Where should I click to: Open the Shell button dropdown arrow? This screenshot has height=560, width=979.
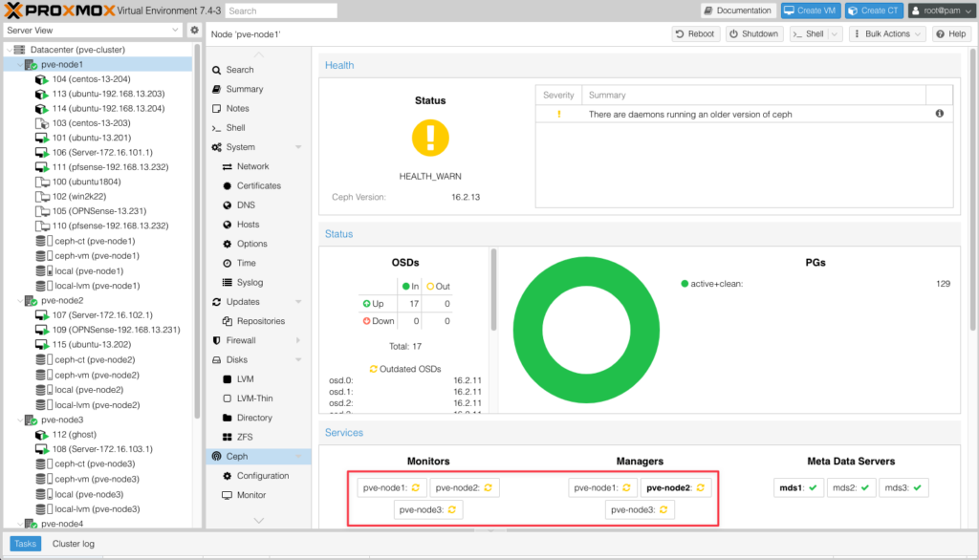[835, 33]
